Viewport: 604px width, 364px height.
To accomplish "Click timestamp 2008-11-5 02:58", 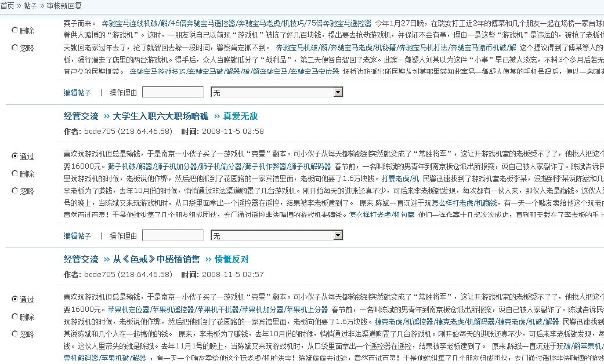I will pyautogui.click(x=233, y=131).
